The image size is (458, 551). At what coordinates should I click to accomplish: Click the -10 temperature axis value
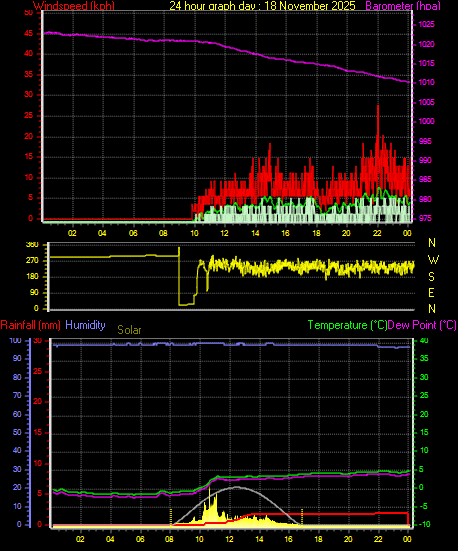point(424,524)
